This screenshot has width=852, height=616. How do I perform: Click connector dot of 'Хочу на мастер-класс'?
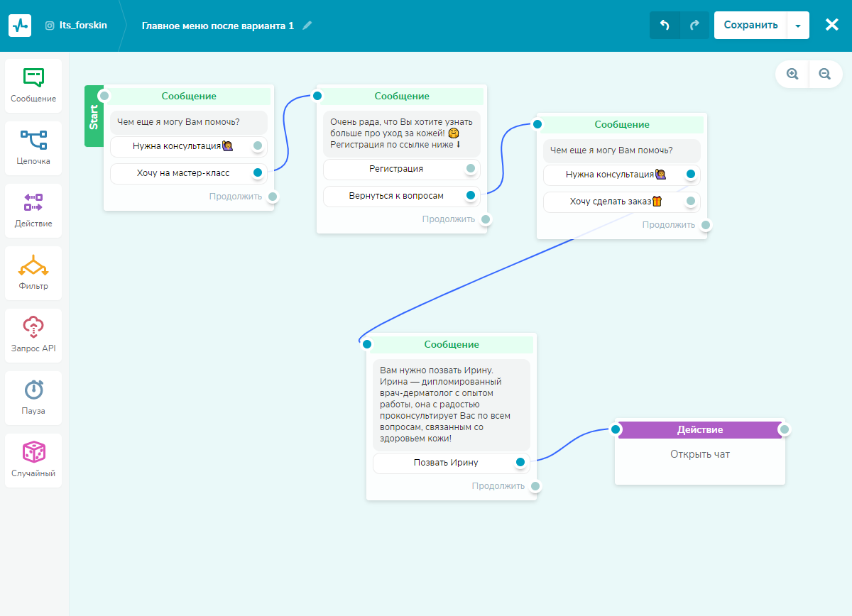tap(258, 172)
